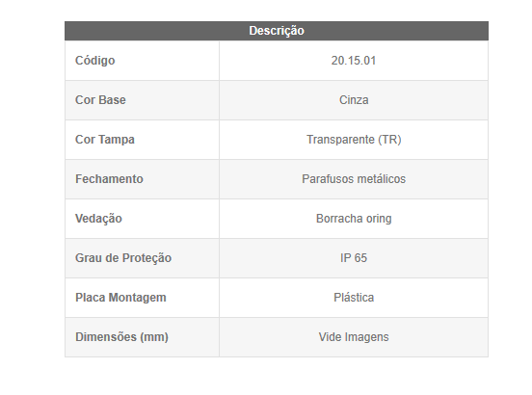532x395 pixels.
Task: Click the Transparente (TR) value
Action: point(354,140)
